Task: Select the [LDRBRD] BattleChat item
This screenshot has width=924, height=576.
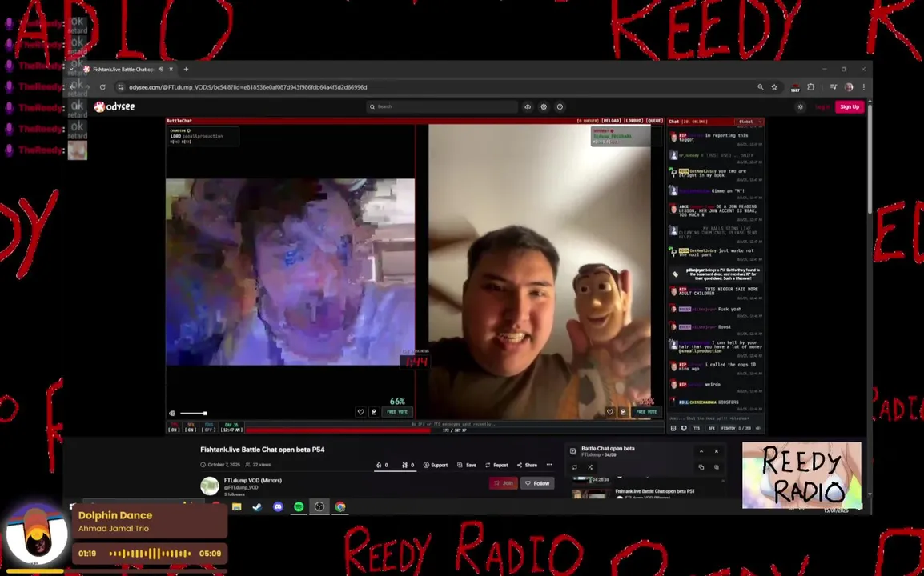Action: tap(633, 121)
